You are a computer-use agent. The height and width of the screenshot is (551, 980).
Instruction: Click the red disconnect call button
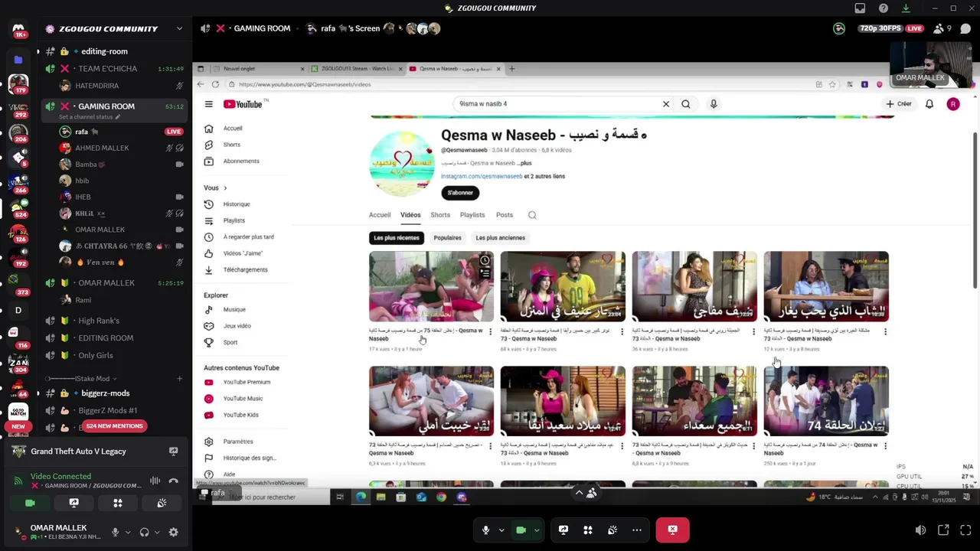coord(672,530)
